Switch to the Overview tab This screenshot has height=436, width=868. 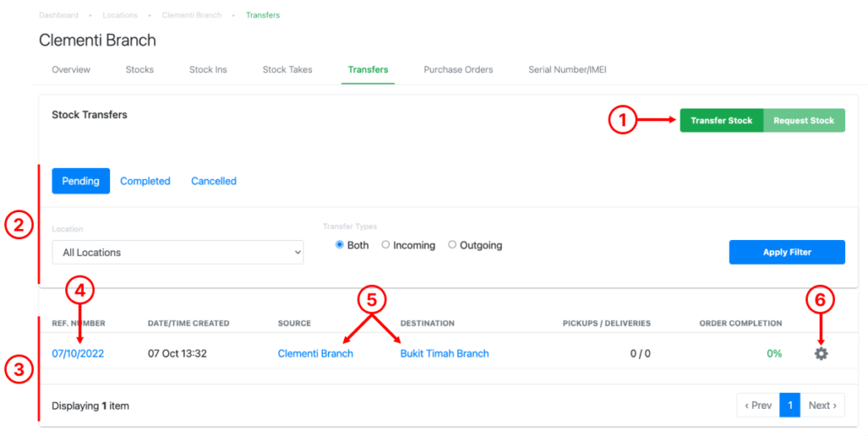click(71, 70)
